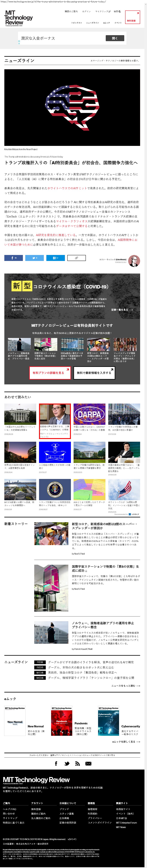The height and width of the screenshot is (868, 147).
Task: Open ノルウェー接触者追跡アプリ story headline
Action: click(x=103, y=625)
